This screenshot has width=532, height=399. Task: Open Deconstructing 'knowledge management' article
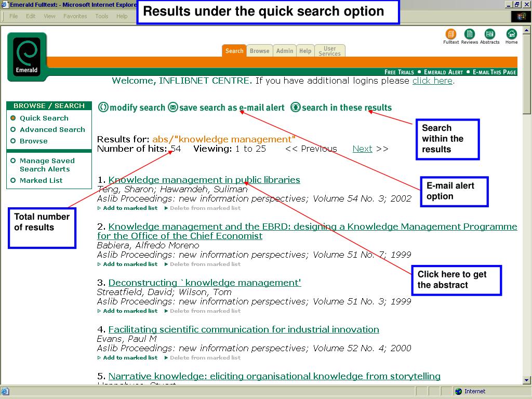point(205,283)
